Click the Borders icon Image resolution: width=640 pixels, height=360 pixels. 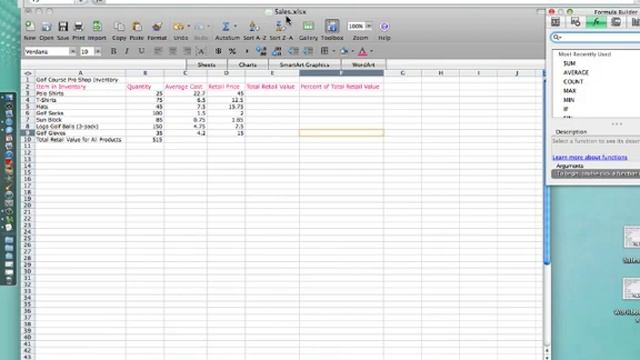pos(324,51)
